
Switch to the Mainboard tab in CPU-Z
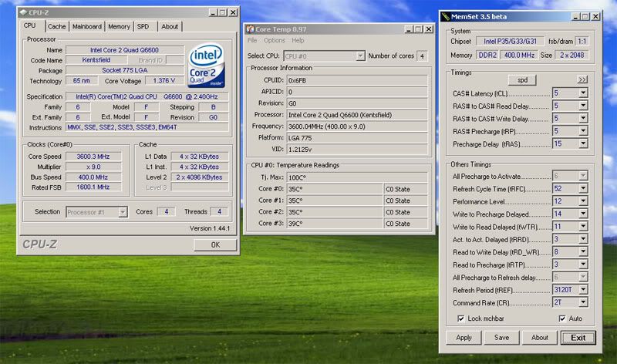(x=87, y=26)
